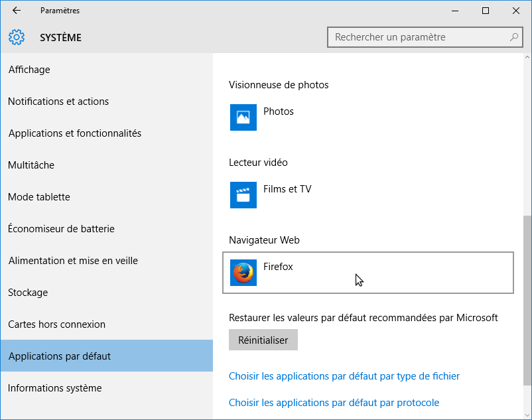Viewport: 532px width, 420px height.
Task: Open Économiseur de batterie
Action: [61, 229]
